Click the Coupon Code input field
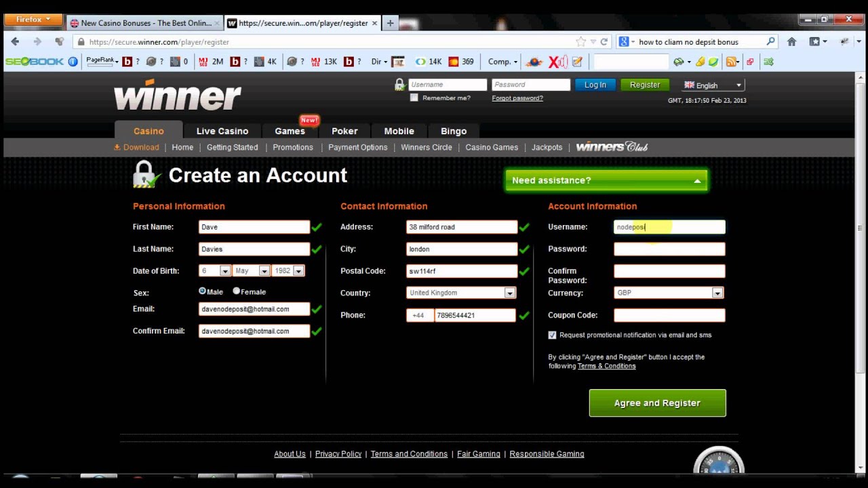Image resolution: width=868 pixels, height=488 pixels. 669,315
